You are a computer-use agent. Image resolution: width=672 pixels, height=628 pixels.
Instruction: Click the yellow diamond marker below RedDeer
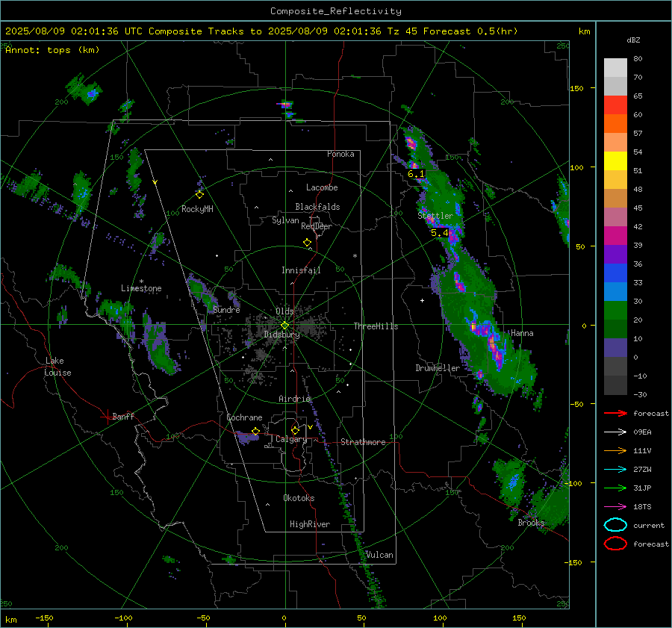pyautogui.click(x=307, y=243)
